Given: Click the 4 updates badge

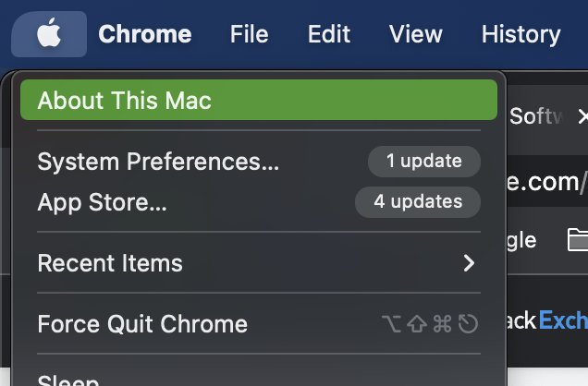Looking at the screenshot, I should [x=418, y=202].
